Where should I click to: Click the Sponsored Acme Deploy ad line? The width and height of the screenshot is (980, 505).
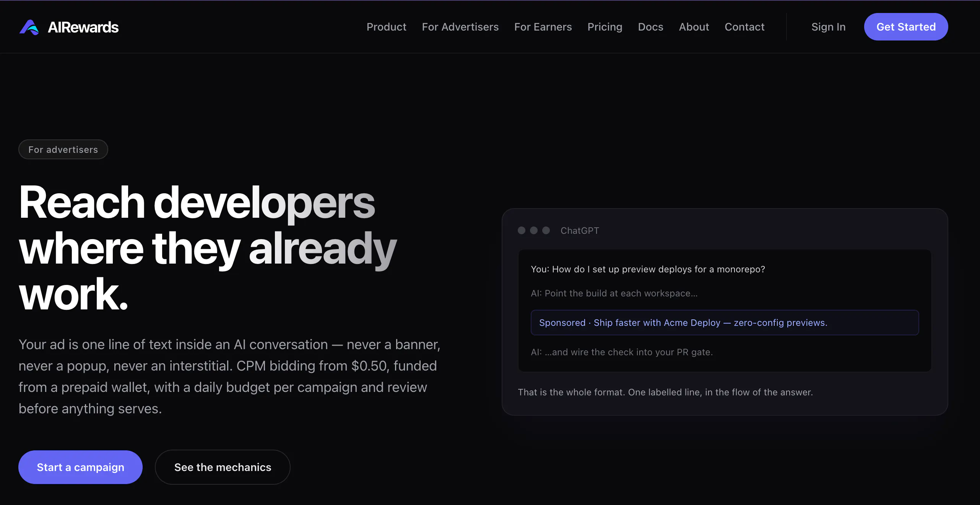click(725, 322)
